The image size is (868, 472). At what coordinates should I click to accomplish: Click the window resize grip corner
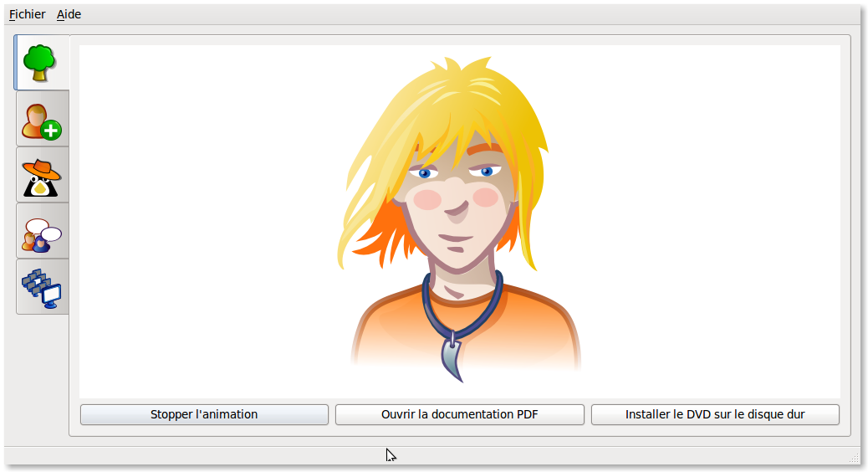(854, 457)
